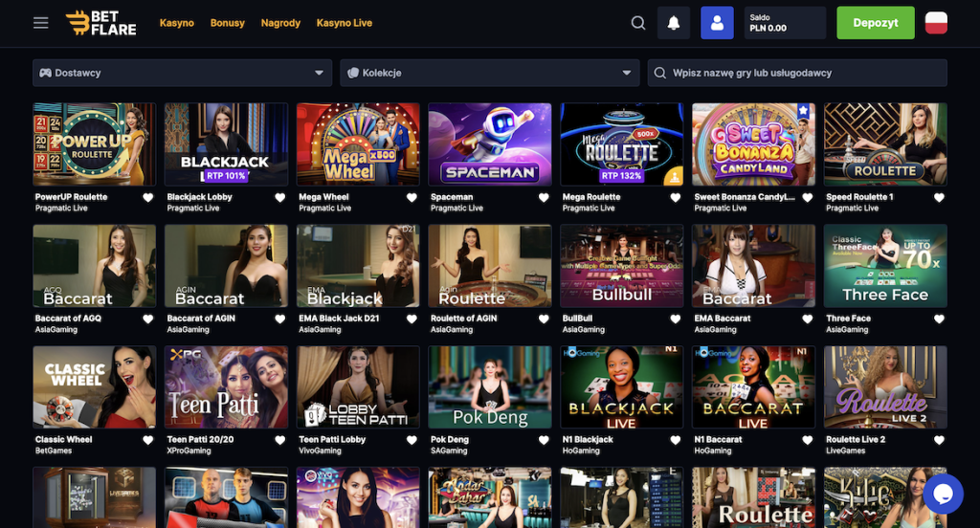This screenshot has height=528, width=980.
Task: Click the green Depozyt button
Action: coord(876,23)
